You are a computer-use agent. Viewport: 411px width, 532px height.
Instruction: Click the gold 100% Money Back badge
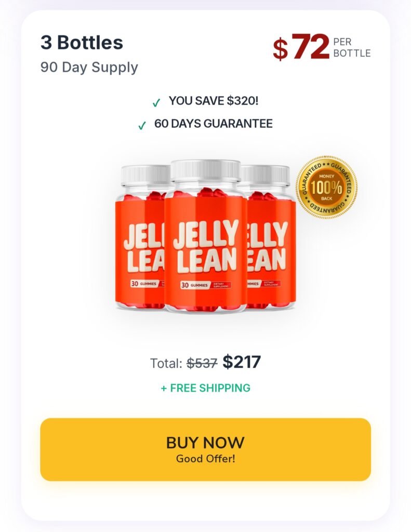coord(326,187)
